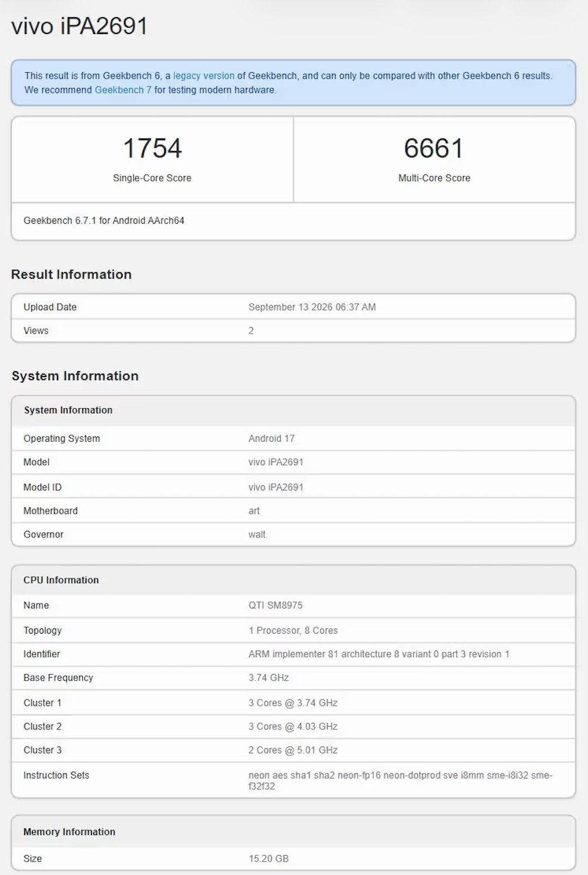Click the ARM implementer identifier text

[379, 654]
